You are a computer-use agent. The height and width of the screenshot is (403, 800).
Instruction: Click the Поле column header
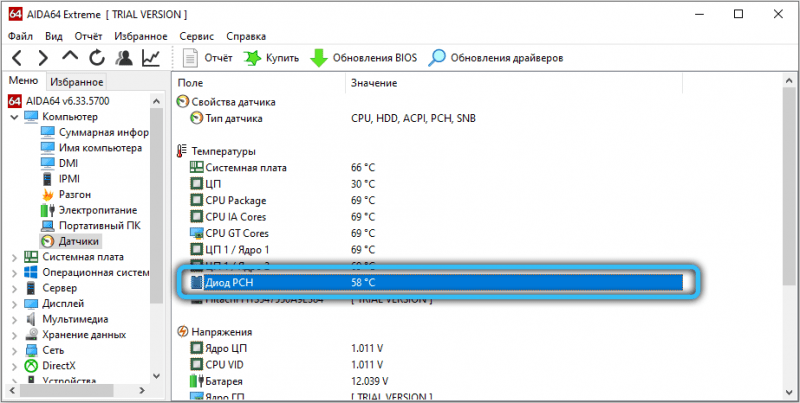point(259,83)
